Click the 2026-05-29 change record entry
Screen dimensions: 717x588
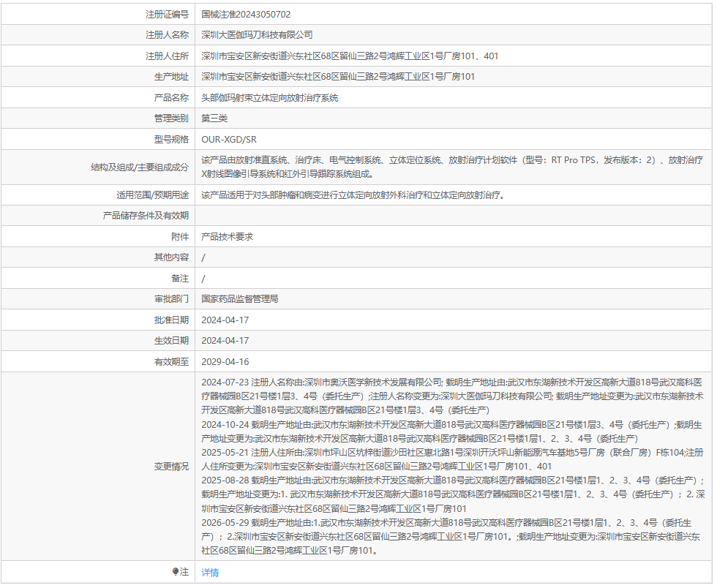coord(451,536)
